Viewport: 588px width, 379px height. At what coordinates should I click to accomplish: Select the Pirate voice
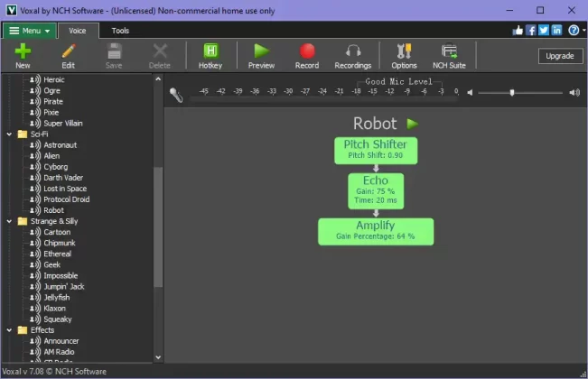(x=53, y=101)
